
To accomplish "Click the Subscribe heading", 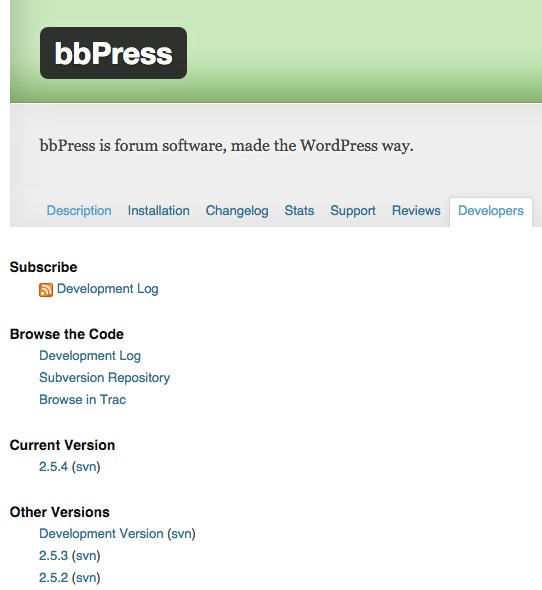I will [44, 267].
